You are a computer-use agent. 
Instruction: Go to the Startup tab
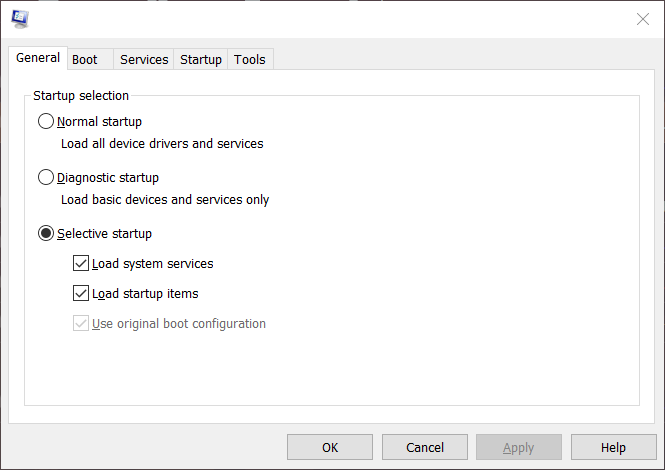pyautogui.click(x=201, y=59)
